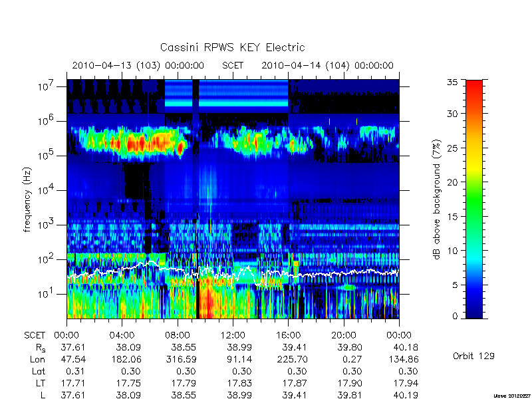Click the 'frequency (Hz)' axis label
Screen dimensions: 532x399
tap(27, 199)
